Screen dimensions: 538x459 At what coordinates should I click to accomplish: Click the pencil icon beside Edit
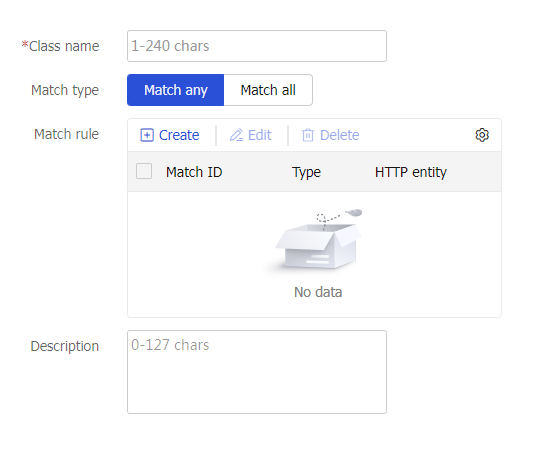[x=236, y=135]
